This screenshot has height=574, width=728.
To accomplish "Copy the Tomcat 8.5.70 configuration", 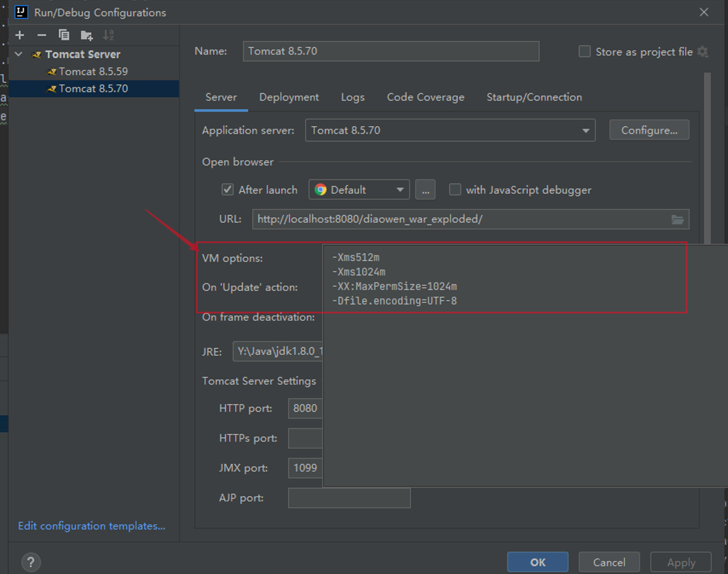I will (64, 35).
